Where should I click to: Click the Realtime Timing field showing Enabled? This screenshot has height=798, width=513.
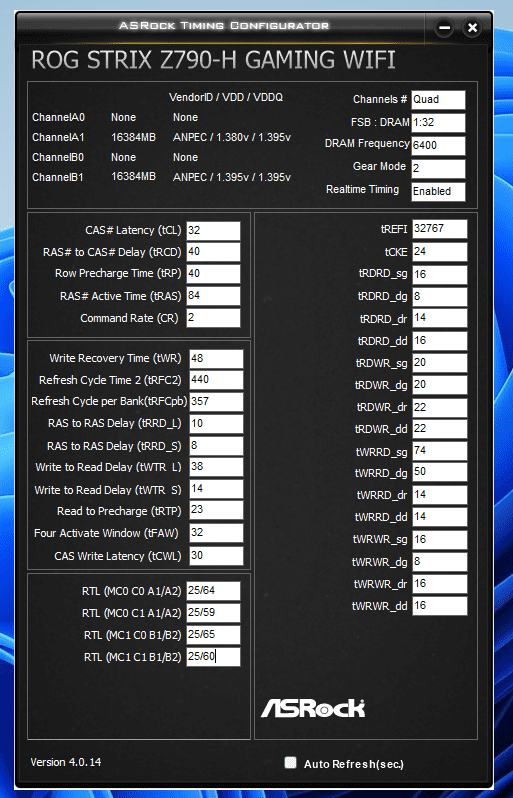[438, 191]
